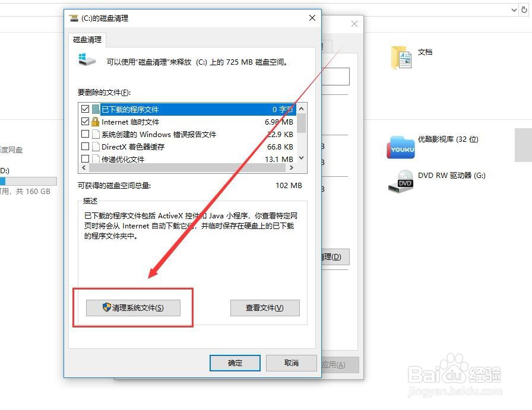Click the 清理系统文件(S) button
The image size is (532, 410).
pyautogui.click(x=133, y=307)
